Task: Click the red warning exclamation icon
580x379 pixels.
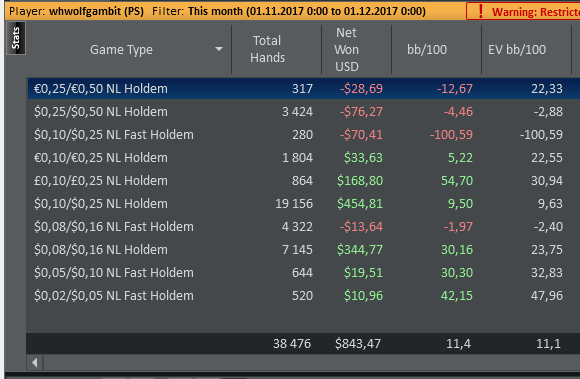Action: pyautogui.click(x=480, y=11)
